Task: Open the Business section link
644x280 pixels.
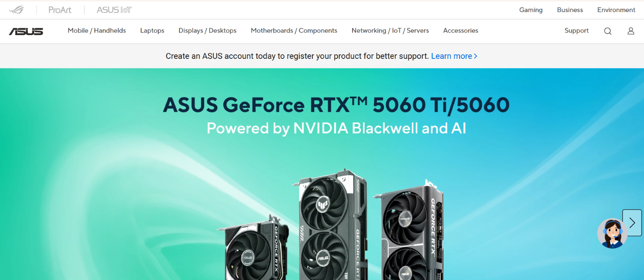Action: point(570,10)
